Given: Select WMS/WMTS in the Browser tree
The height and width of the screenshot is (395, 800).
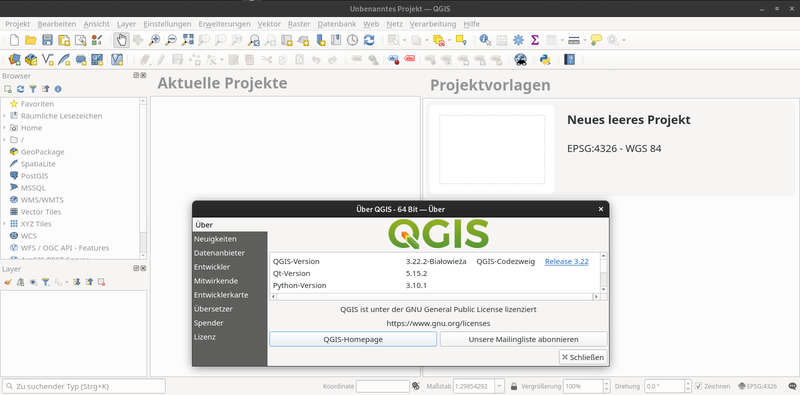Looking at the screenshot, I should (42, 200).
